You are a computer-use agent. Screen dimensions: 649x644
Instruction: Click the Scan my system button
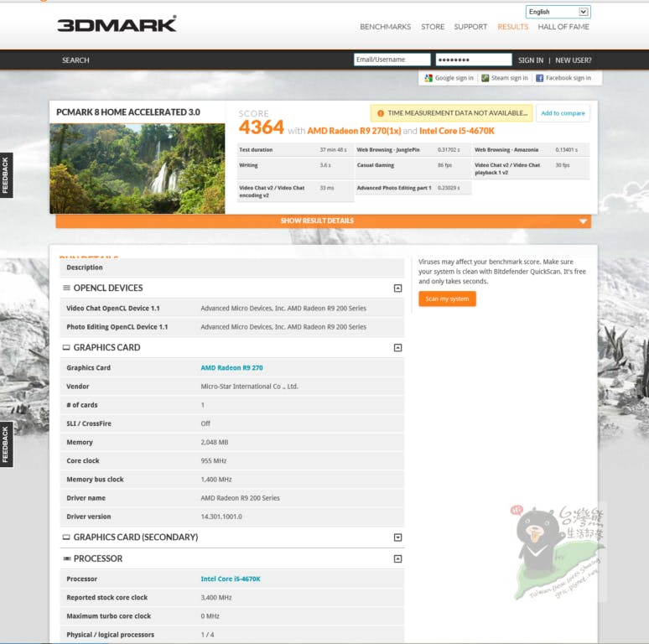pyautogui.click(x=447, y=299)
